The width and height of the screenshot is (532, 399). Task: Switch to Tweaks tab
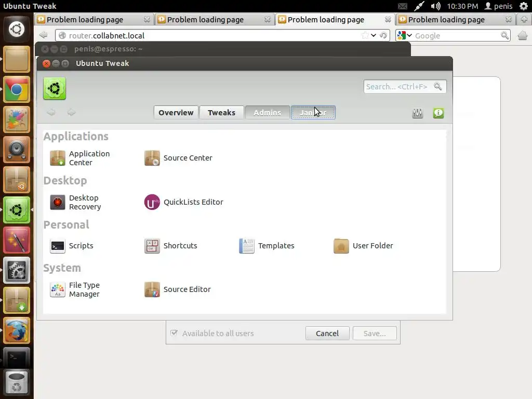pos(221,113)
